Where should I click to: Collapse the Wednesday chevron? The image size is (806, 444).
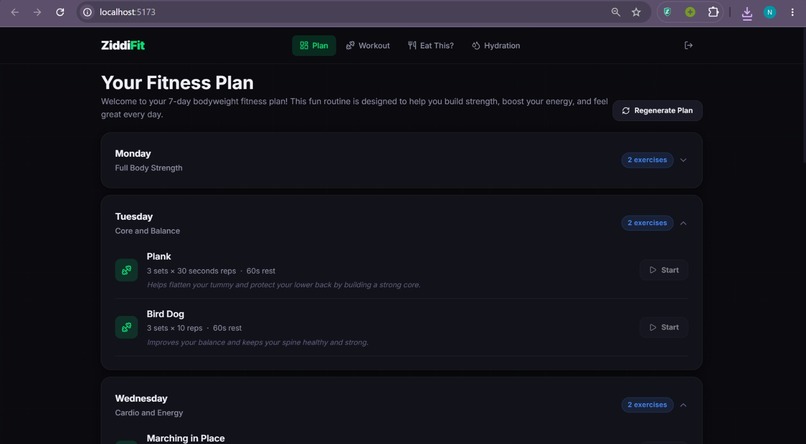pyautogui.click(x=683, y=405)
